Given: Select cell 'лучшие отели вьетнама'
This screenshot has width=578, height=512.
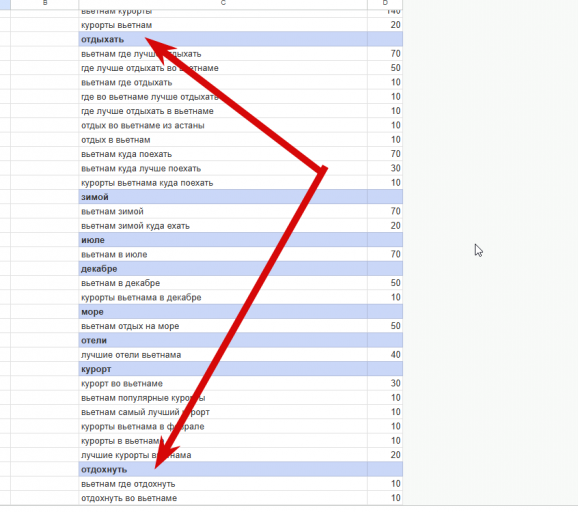Looking at the screenshot, I should tap(223, 355).
